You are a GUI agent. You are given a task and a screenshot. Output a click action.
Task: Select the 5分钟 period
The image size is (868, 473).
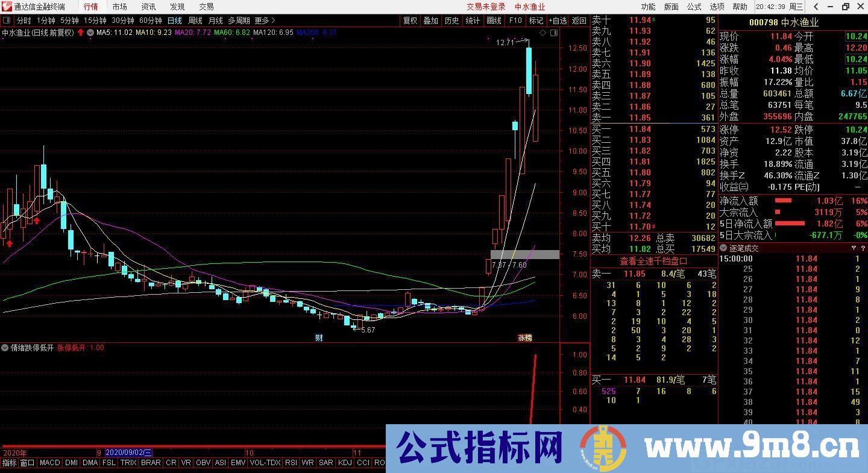[69, 20]
